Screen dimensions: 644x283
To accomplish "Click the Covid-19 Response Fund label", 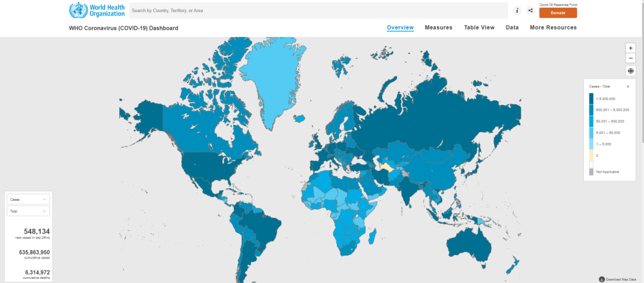I will (x=558, y=5).
